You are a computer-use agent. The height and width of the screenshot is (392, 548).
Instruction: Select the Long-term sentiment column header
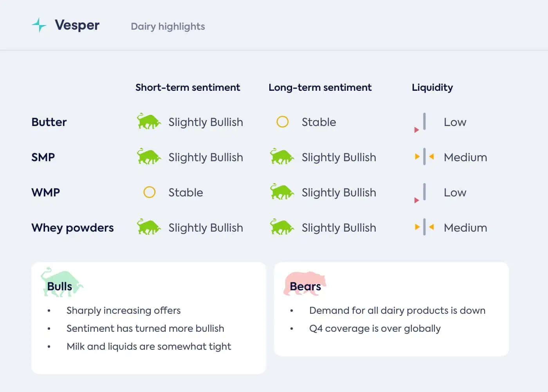(x=320, y=87)
